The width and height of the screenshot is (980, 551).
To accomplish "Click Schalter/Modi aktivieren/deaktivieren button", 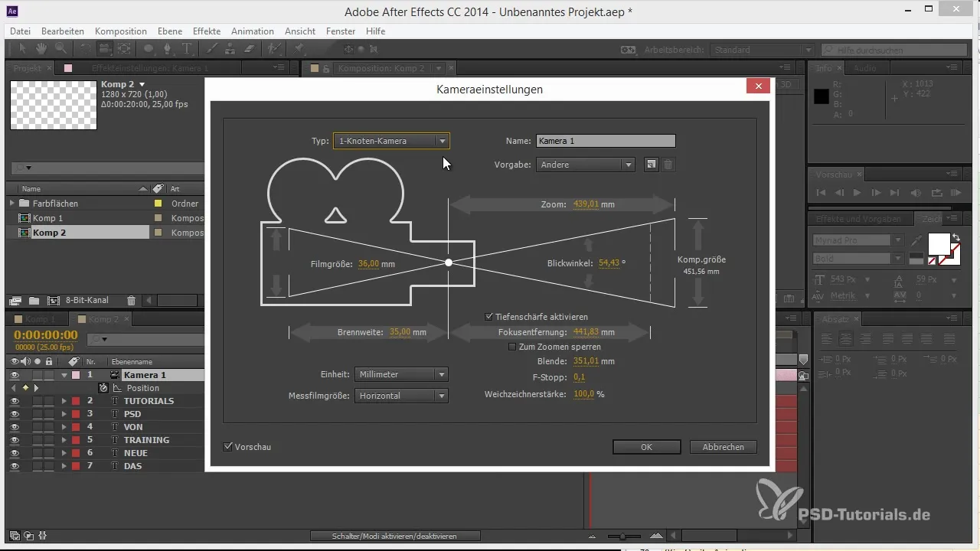I will (x=395, y=536).
